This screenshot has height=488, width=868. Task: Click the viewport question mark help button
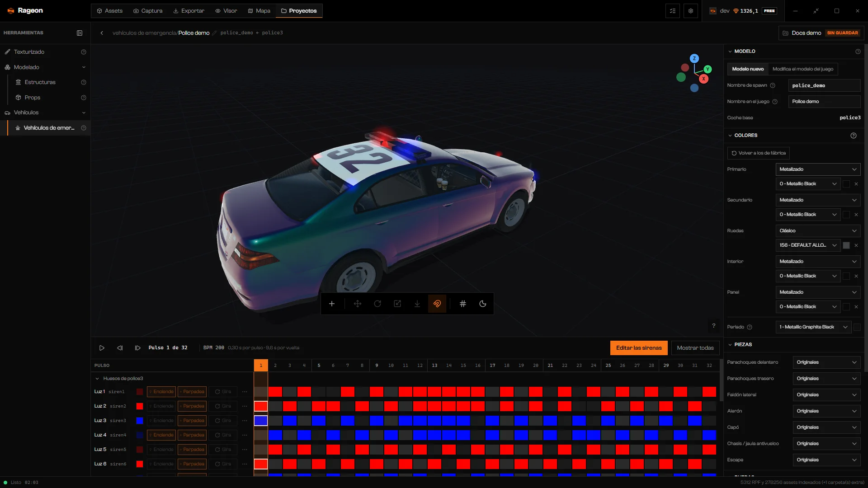pos(714,326)
